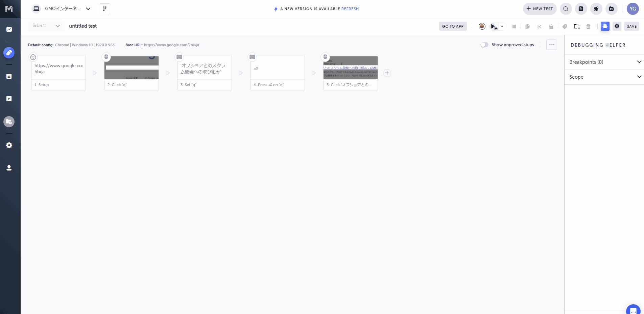Click the REFRESH link in version banner
Viewport: 644px width, 314px height.
point(350,9)
